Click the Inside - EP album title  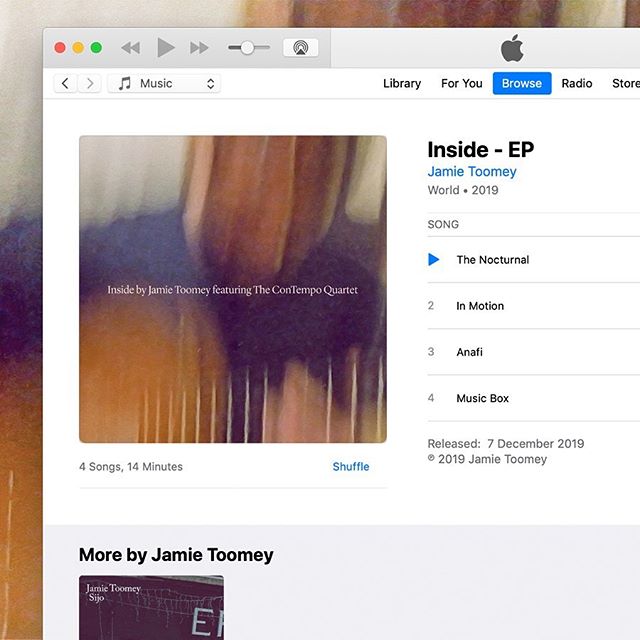click(480, 149)
